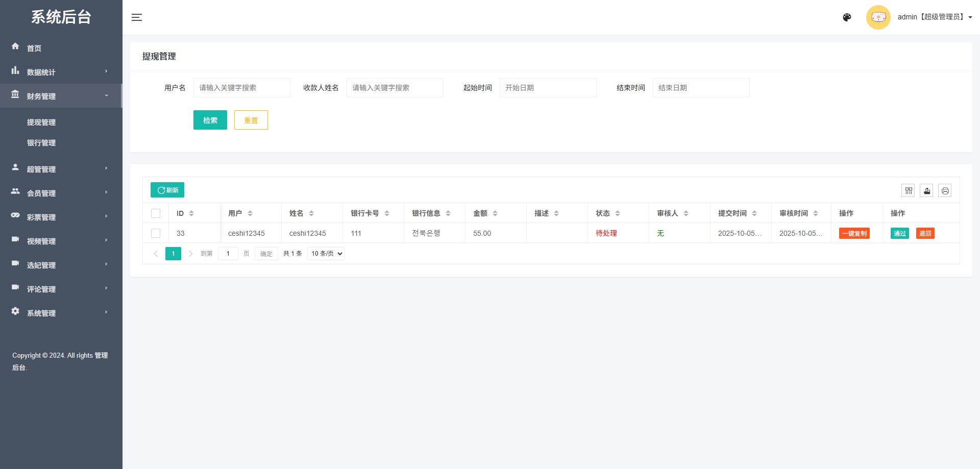This screenshot has height=469, width=980.
Task: Click the 首页 home icon
Action: [15, 46]
